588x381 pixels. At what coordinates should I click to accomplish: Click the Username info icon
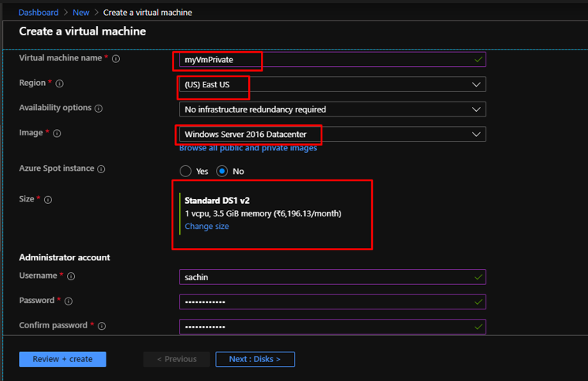[71, 276]
